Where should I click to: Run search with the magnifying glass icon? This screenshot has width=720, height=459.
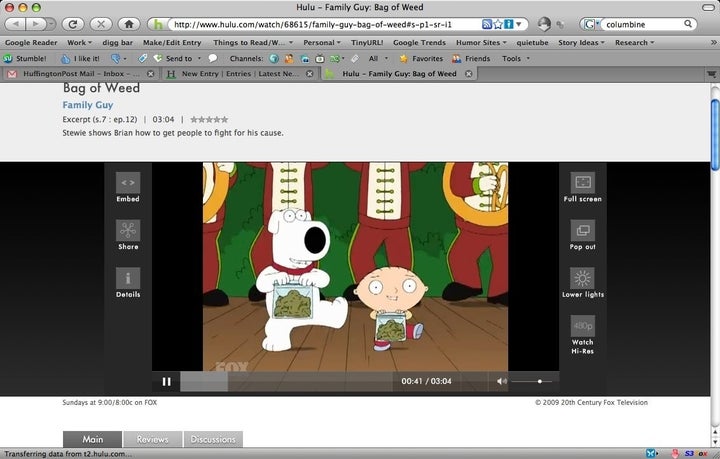(x=688, y=24)
